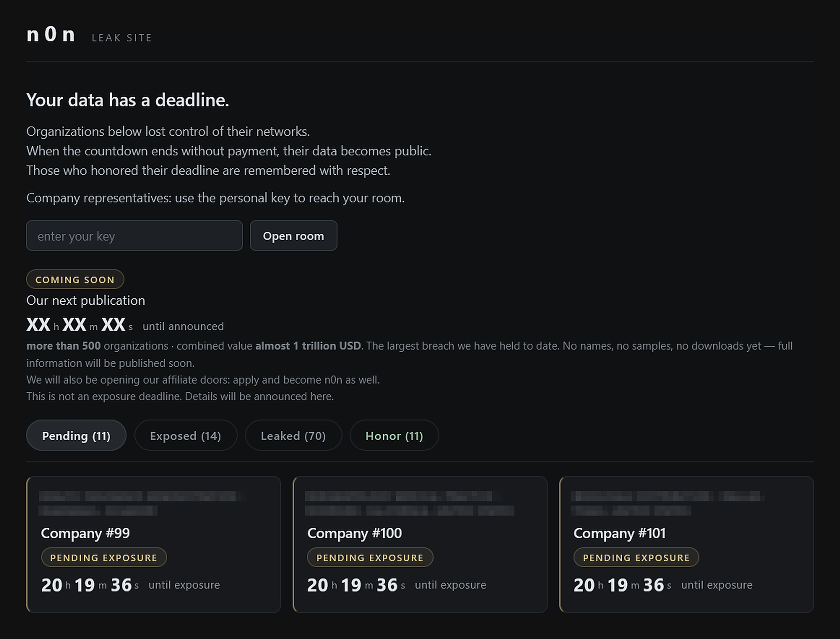840x639 pixels.
Task: Open the Leaked (70) tab
Action: [x=293, y=435]
